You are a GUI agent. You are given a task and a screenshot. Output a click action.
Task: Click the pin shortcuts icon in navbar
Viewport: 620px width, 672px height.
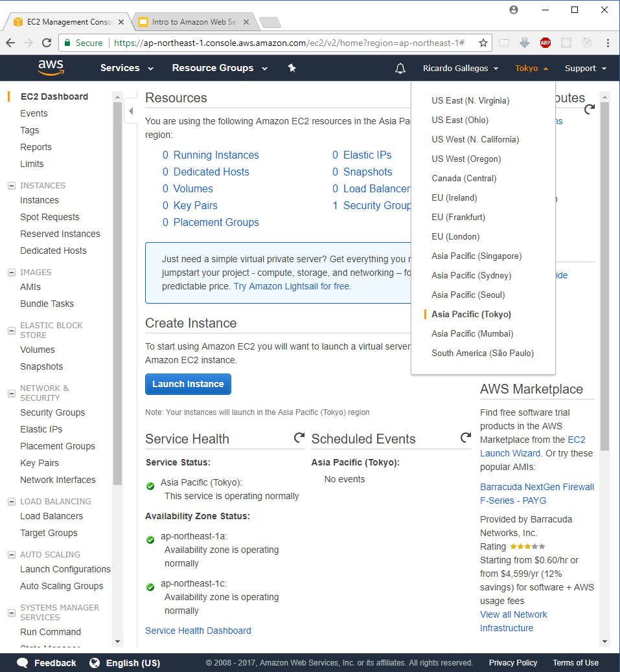[292, 68]
